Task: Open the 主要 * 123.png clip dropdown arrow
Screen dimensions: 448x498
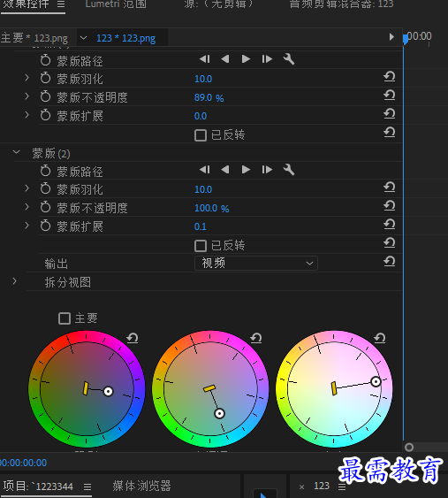Action: (x=83, y=38)
